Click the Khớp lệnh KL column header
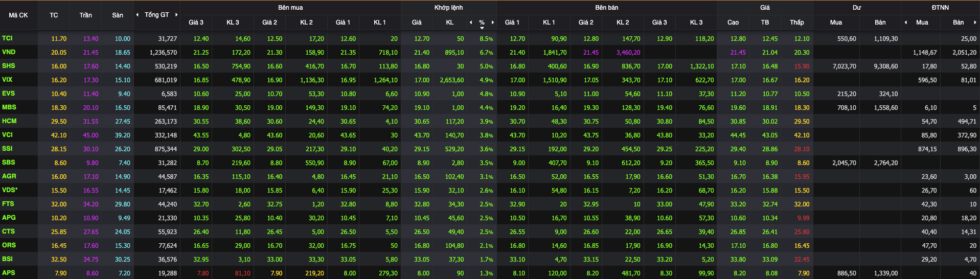This screenshot has height=279, width=980. [450, 22]
